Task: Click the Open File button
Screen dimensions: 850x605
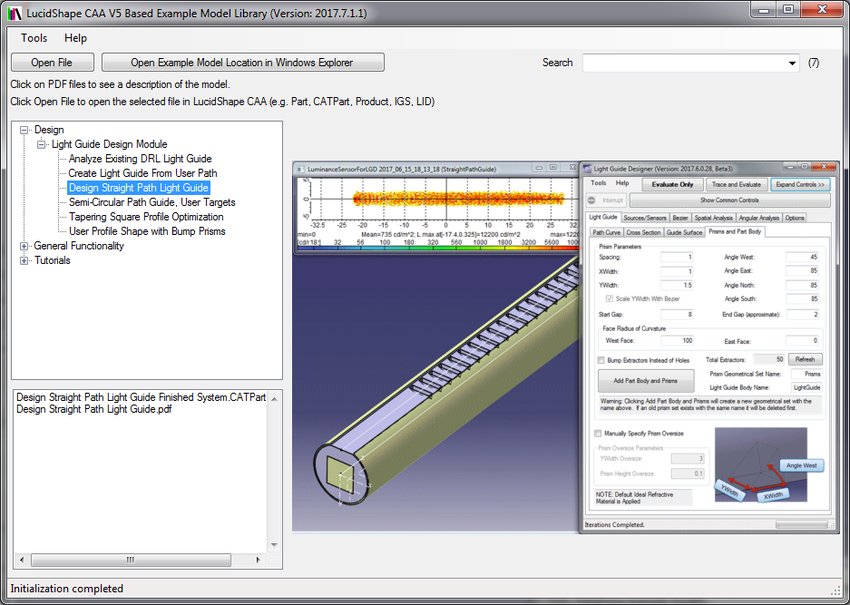Action: tap(51, 63)
